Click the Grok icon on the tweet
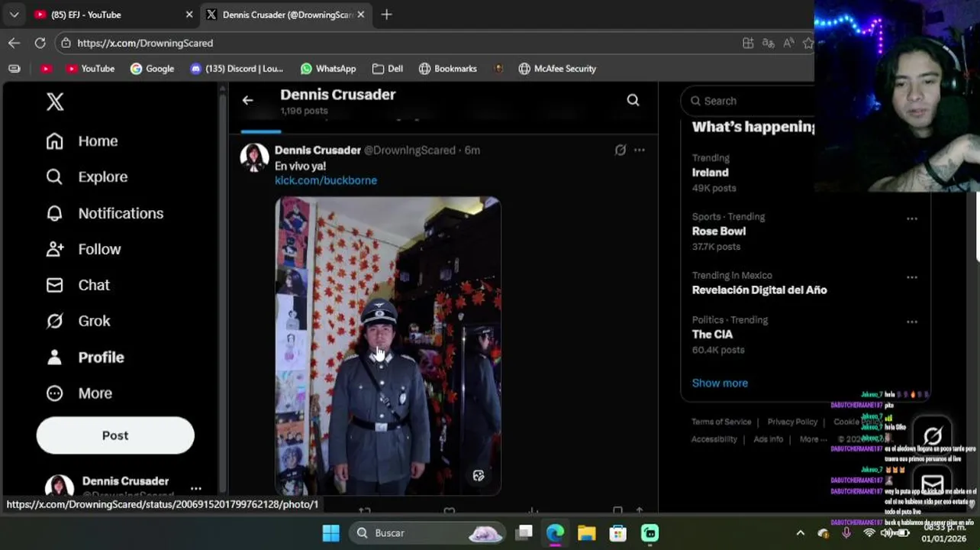980x550 pixels. tap(621, 150)
